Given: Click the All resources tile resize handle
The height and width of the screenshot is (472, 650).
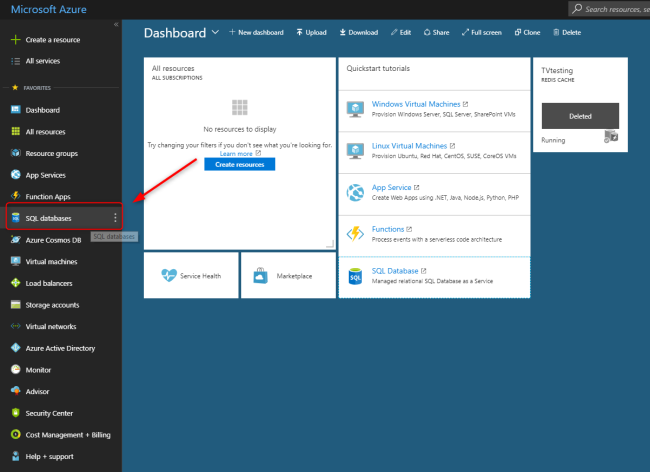Looking at the screenshot, I should 330,244.
